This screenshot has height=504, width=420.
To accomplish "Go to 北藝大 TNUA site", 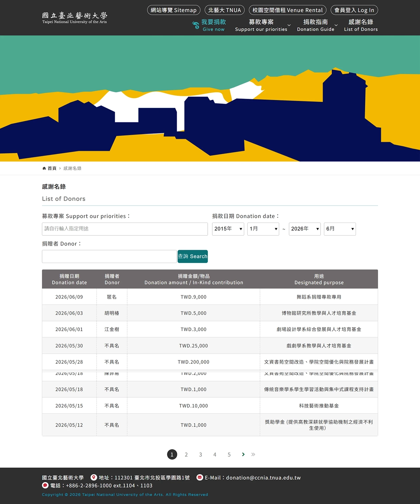I will click(x=225, y=10).
